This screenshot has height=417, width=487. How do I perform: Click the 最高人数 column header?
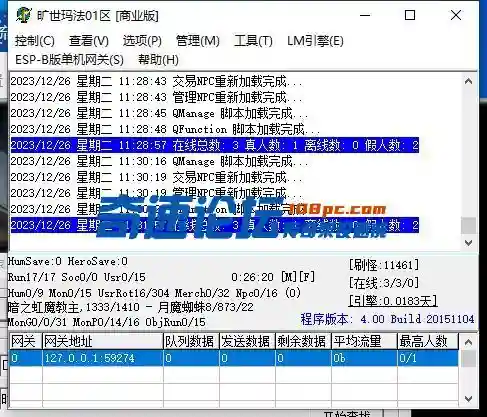[428, 341]
